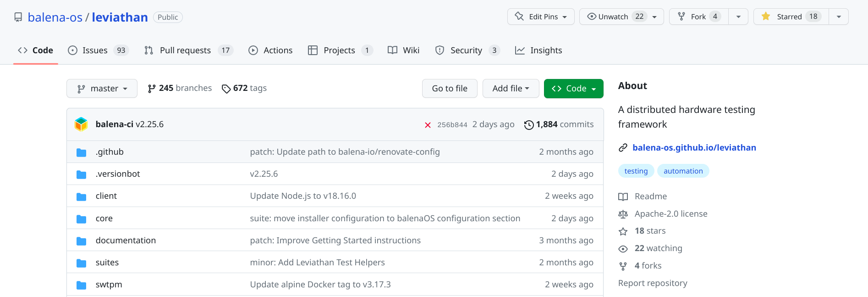
Task: Click the swtpm folder icon
Action: click(81, 285)
